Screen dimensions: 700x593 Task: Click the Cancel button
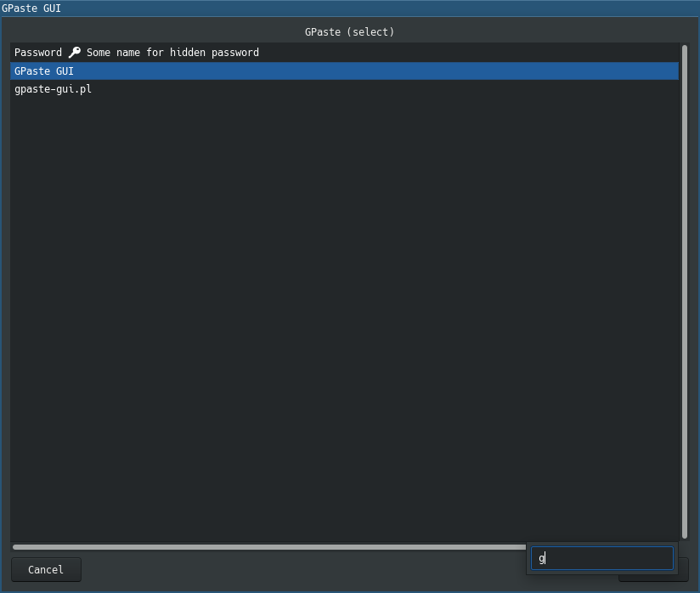[x=46, y=569]
